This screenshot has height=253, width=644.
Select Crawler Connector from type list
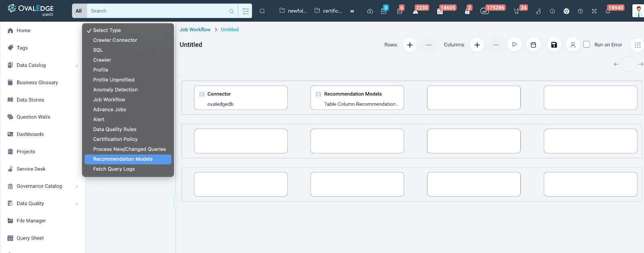point(128,40)
